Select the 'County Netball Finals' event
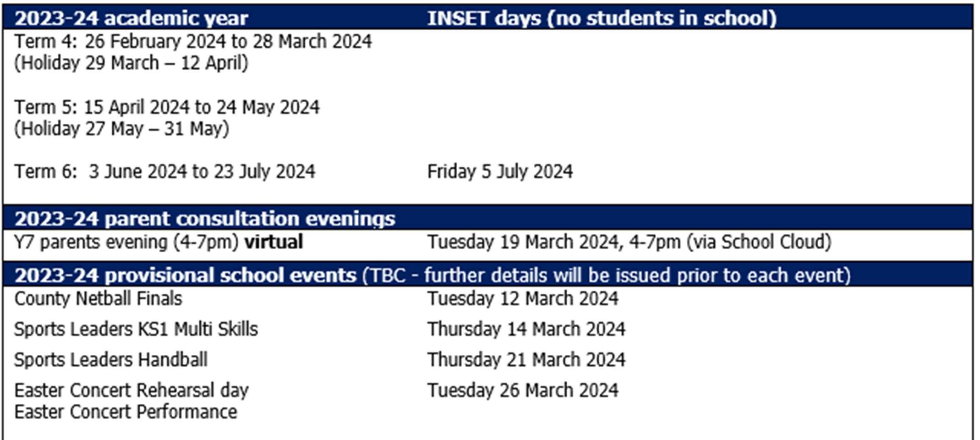 click(98, 299)
